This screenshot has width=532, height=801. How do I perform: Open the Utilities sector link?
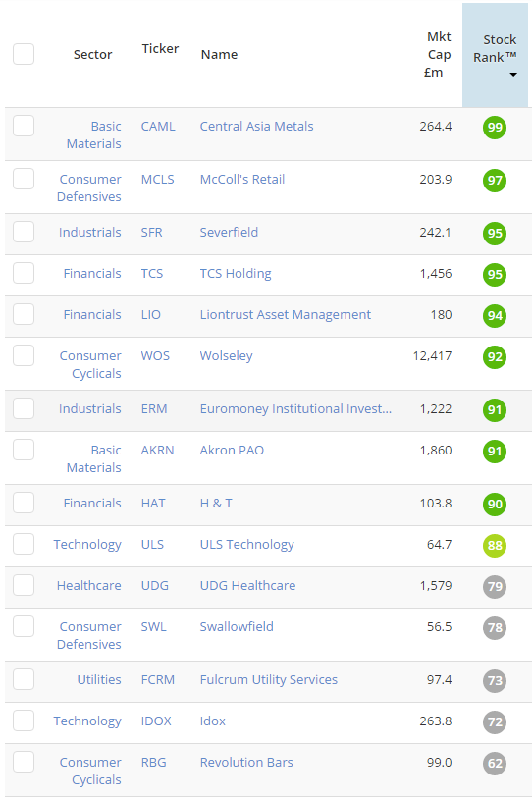[x=99, y=680]
